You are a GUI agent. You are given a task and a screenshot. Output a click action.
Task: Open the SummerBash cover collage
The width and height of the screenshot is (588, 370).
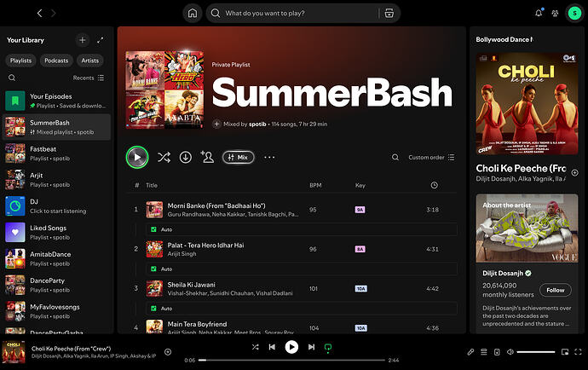164,90
